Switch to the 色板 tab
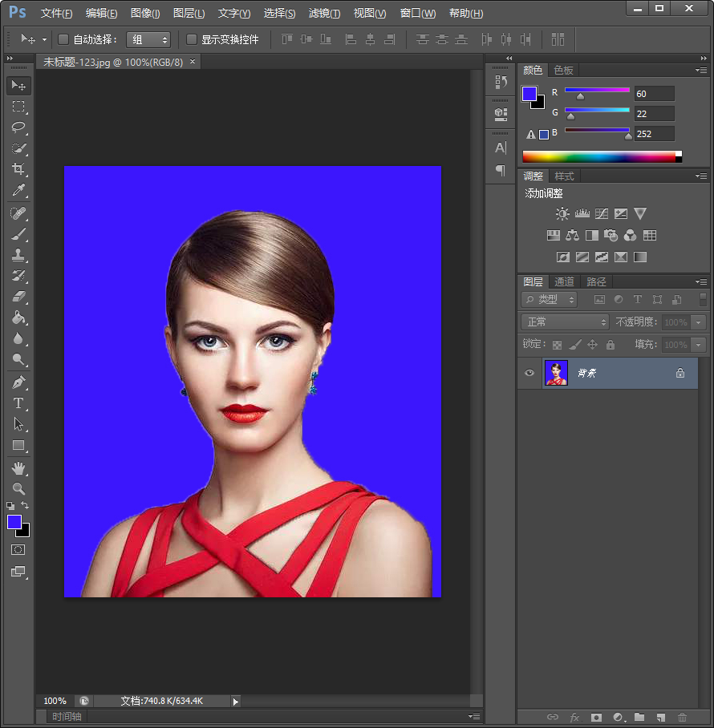This screenshot has height=728, width=714. coord(563,70)
